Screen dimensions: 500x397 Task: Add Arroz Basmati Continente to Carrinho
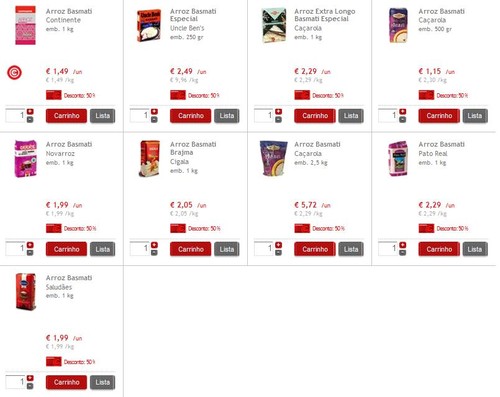66,116
